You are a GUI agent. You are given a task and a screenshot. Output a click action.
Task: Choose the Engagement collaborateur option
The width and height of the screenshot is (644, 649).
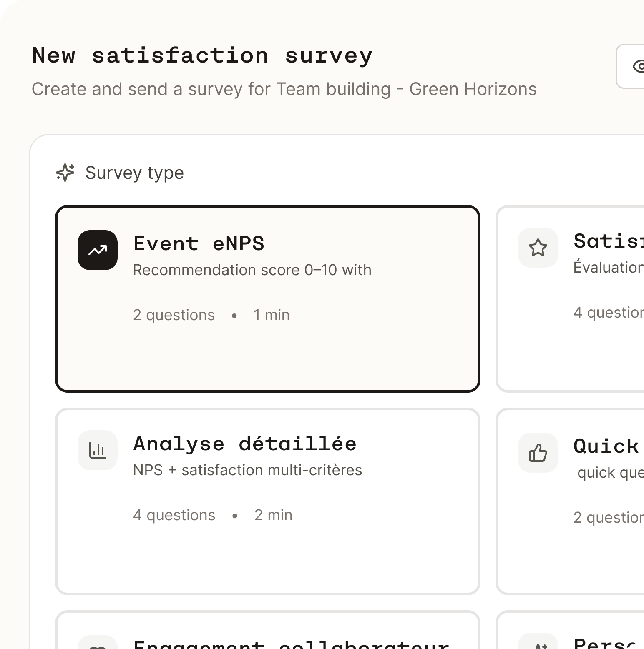click(x=268, y=638)
